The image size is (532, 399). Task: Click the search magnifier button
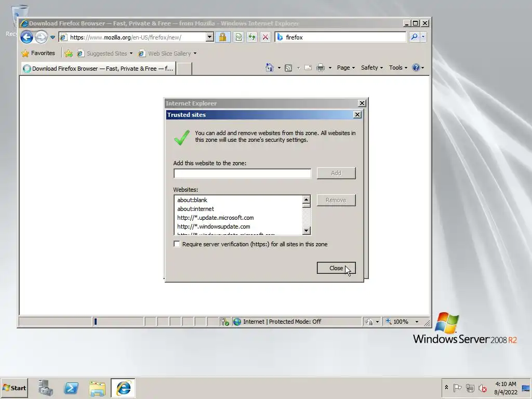(x=414, y=37)
